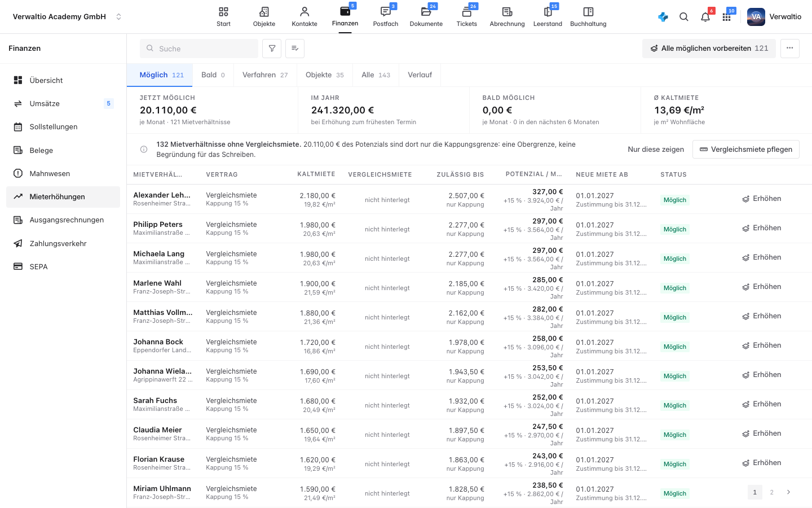Sort by the Kaltmiete column header
The image size is (812, 508).
point(316,174)
